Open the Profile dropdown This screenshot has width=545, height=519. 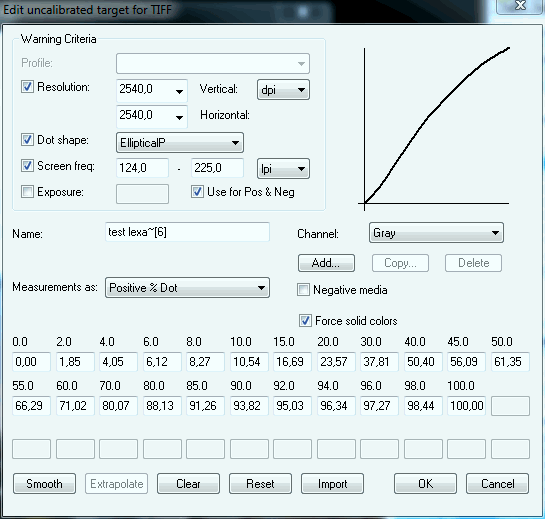pos(213,64)
